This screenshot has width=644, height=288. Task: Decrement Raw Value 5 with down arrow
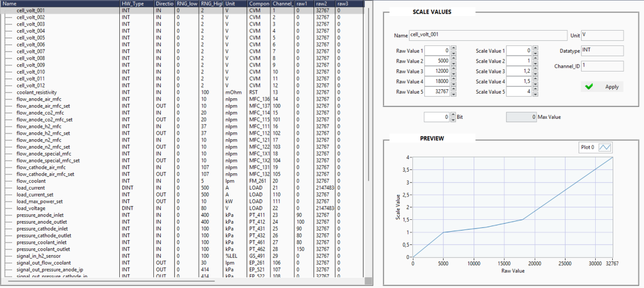(453, 94)
